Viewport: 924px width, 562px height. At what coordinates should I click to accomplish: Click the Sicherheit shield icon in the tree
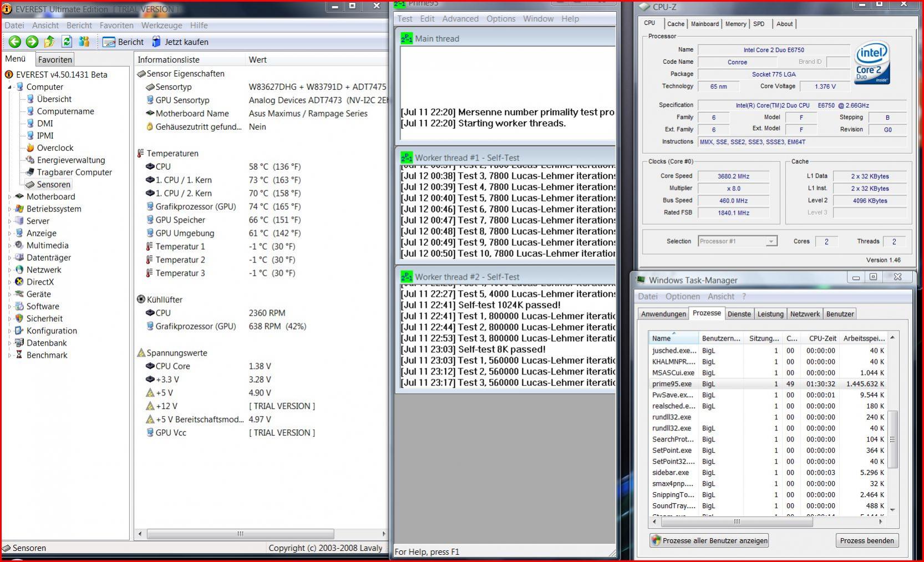pyautogui.click(x=19, y=318)
